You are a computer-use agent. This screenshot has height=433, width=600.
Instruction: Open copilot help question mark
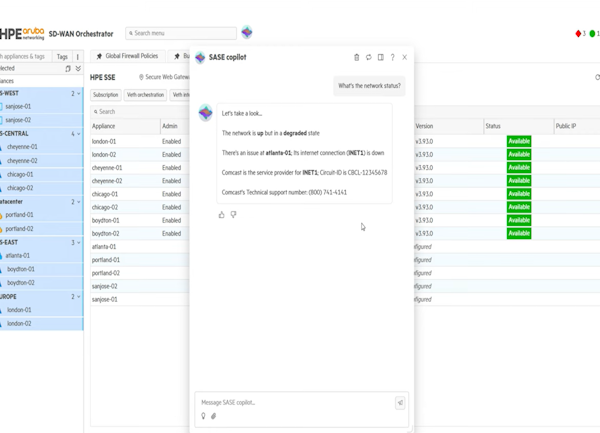pos(392,57)
